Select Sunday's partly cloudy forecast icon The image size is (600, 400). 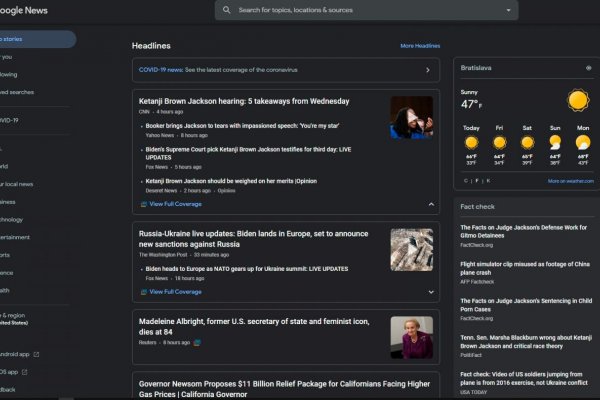555,142
